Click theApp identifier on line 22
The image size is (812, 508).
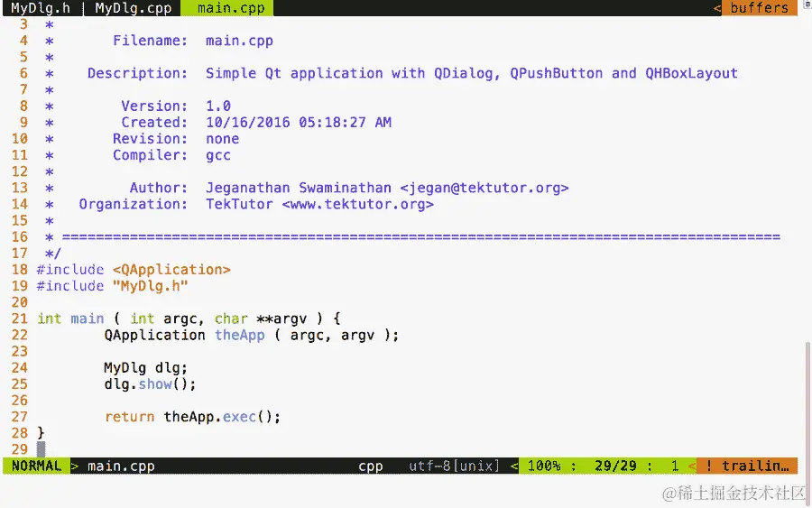click(x=240, y=335)
